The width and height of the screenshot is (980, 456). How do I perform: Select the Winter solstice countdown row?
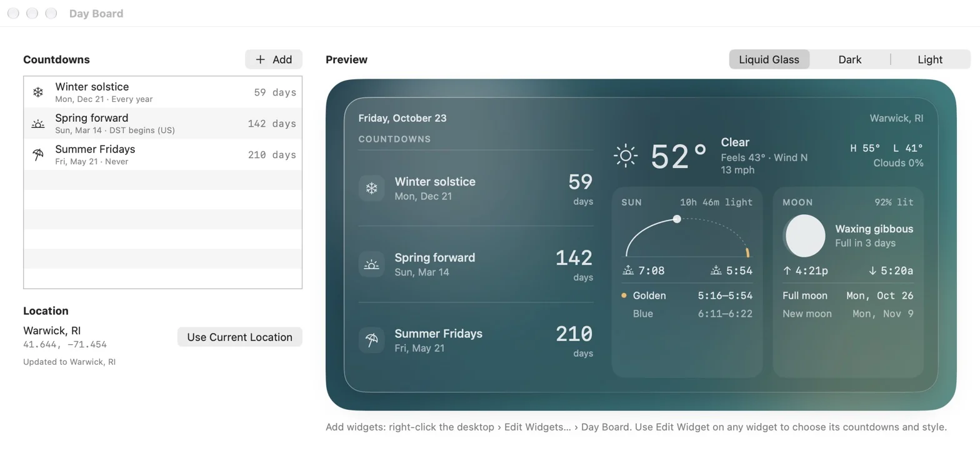(162, 92)
